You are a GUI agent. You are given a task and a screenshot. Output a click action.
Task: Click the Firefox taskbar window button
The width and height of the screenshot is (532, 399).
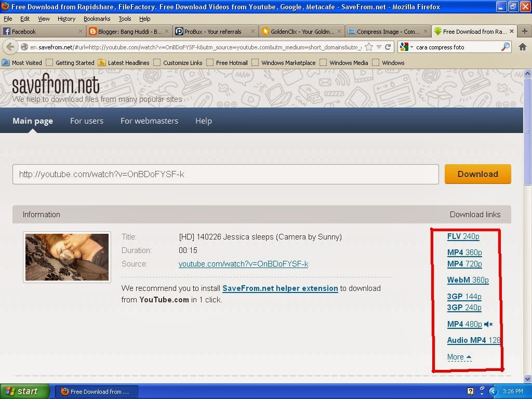tap(96, 392)
